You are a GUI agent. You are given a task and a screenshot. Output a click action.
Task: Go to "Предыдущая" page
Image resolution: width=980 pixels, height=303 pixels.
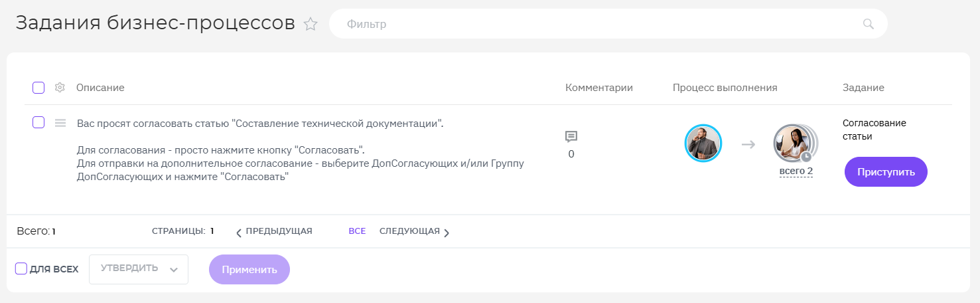(x=274, y=231)
